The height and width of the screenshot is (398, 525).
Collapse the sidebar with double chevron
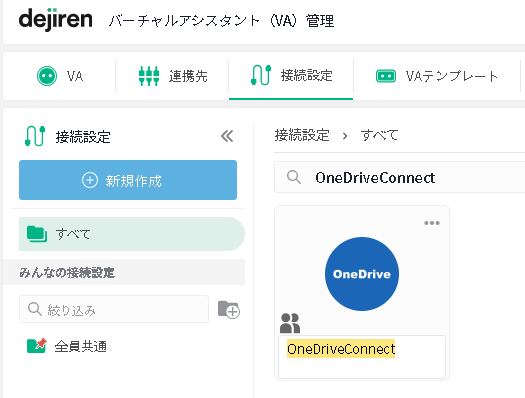point(227,136)
